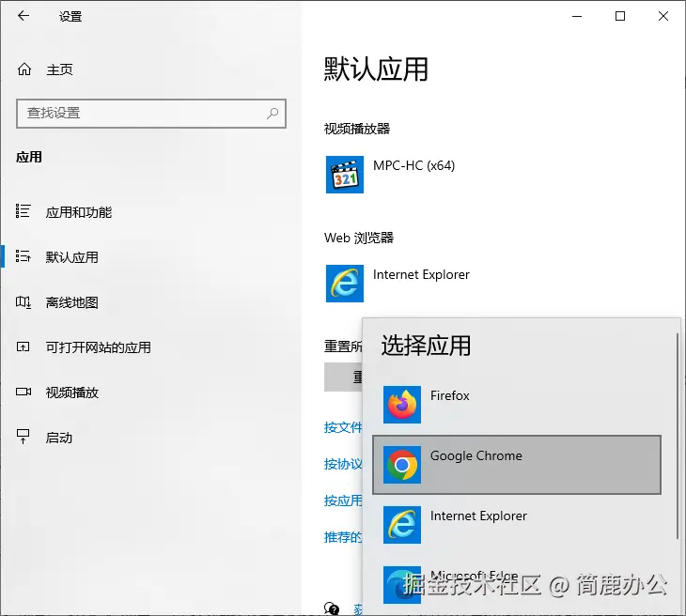Screen dimensions: 686x616
Task: Select the 应用和功能 list icon
Action: [23, 210]
